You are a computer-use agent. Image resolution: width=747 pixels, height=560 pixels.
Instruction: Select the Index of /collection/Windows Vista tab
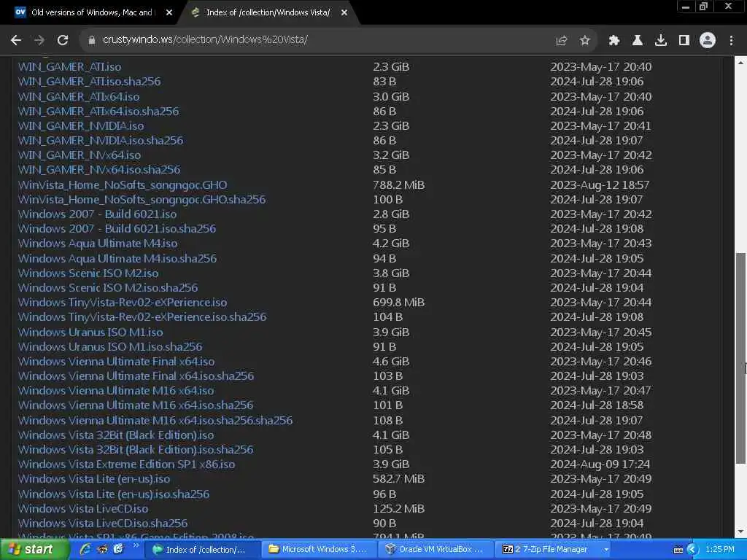pyautogui.click(x=268, y=12)
